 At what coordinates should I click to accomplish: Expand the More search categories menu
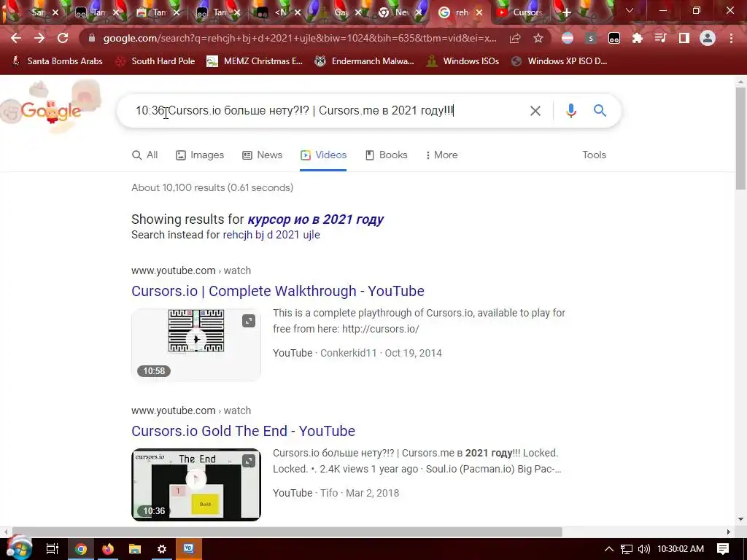(x=441, y=155)
